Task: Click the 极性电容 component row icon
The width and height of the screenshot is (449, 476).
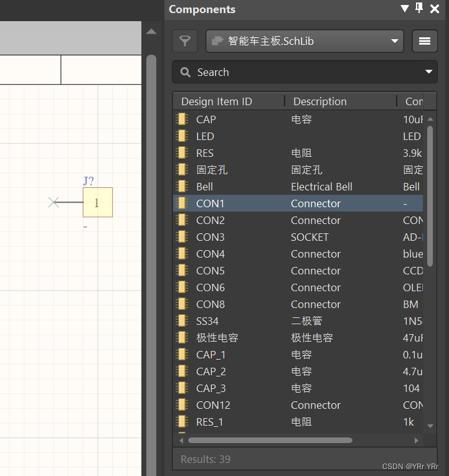Action: (x=182, y=338)
